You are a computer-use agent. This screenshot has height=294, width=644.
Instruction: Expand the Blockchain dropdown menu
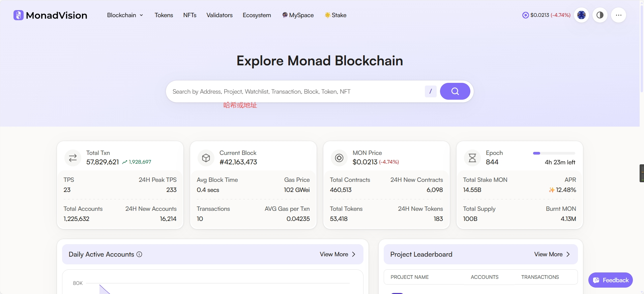click(x=125, y=15)
